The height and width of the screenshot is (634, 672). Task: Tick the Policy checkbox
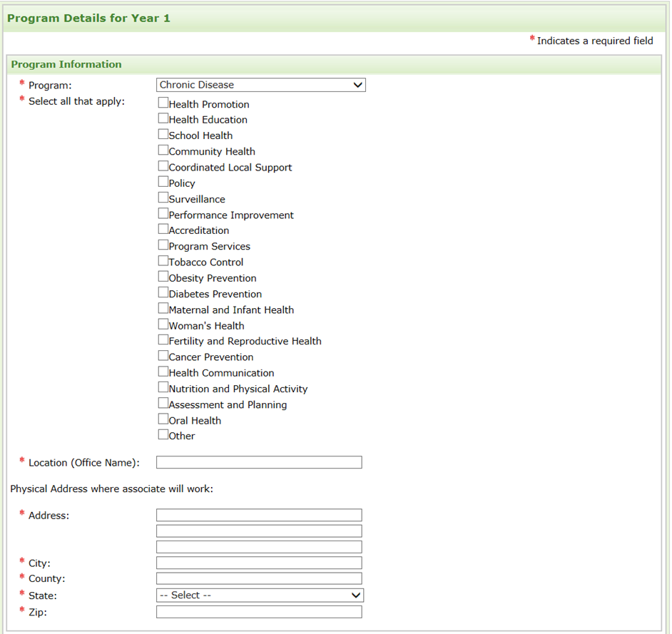(163, 182)
